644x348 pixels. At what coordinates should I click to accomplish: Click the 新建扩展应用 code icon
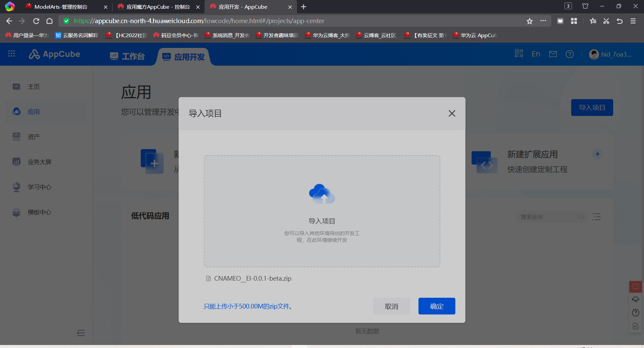(484, 162)
